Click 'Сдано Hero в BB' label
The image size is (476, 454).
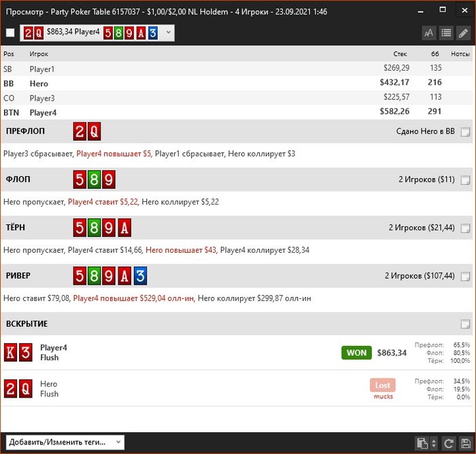(x=425, y=131)
